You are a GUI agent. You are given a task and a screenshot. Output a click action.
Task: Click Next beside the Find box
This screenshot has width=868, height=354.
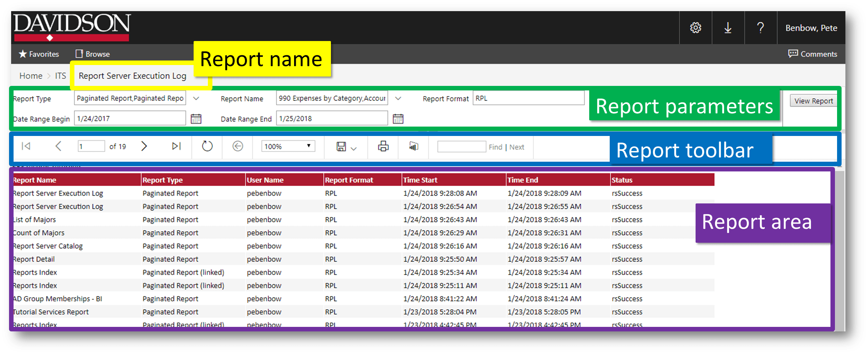point(517,147)
